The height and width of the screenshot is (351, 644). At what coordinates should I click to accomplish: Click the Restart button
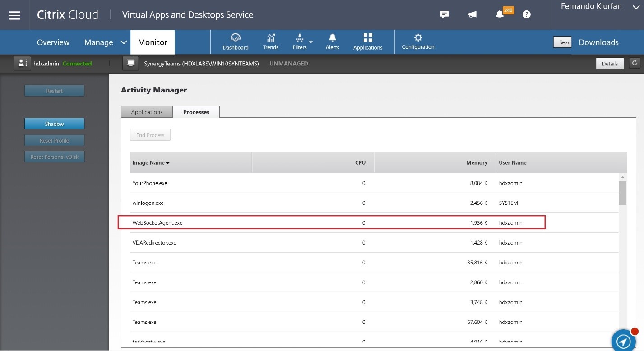[x=54, y=91]
